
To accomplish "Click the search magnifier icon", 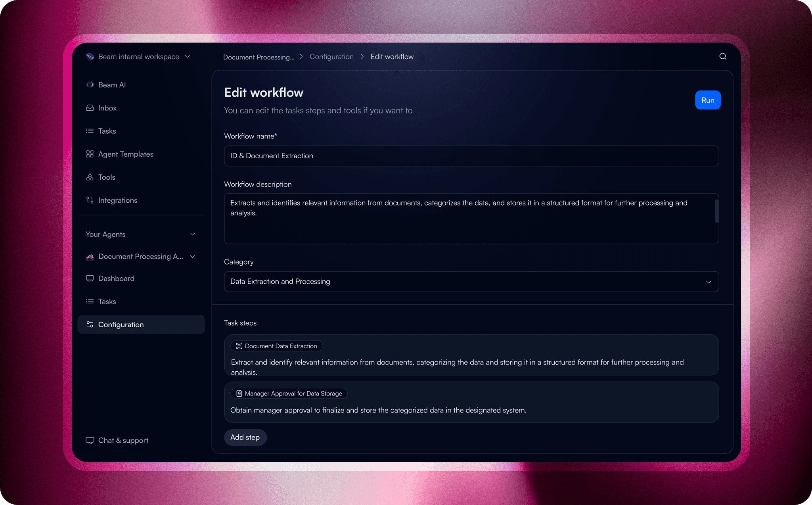I will click(722, 56).
